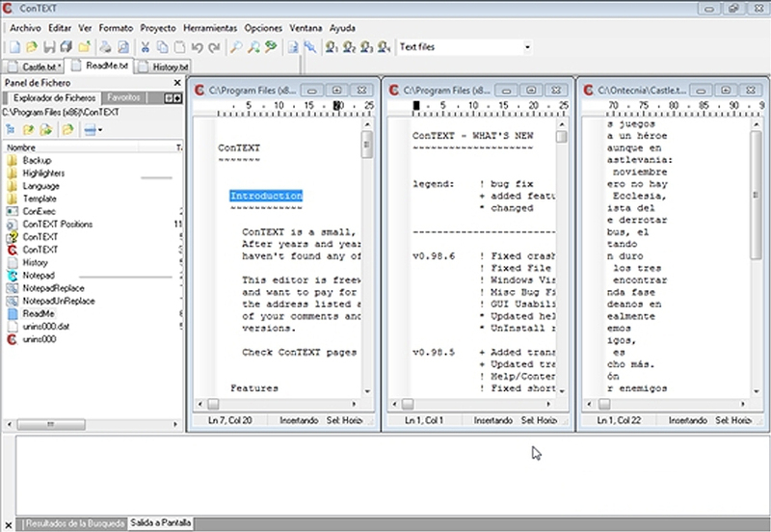The width and height of the screenshot is (771, 532).
Task: Click Find next magnifier icon
Action: tap(253, 47)
